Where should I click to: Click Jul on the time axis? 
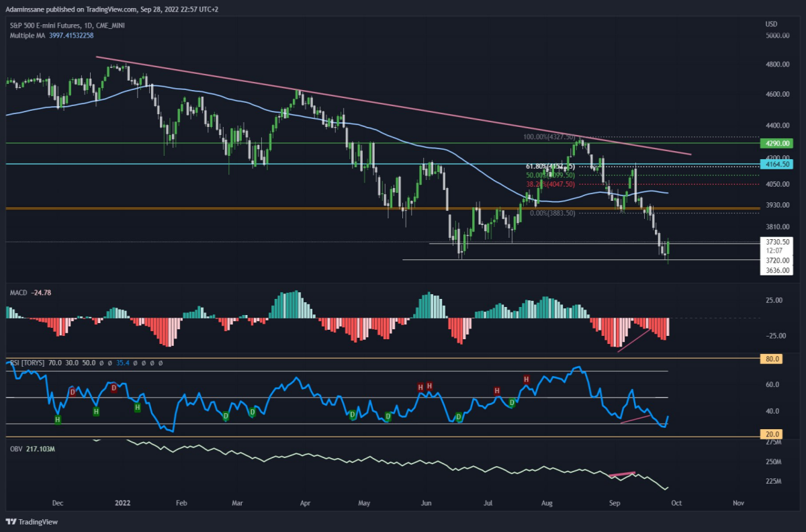pos(489,502)
